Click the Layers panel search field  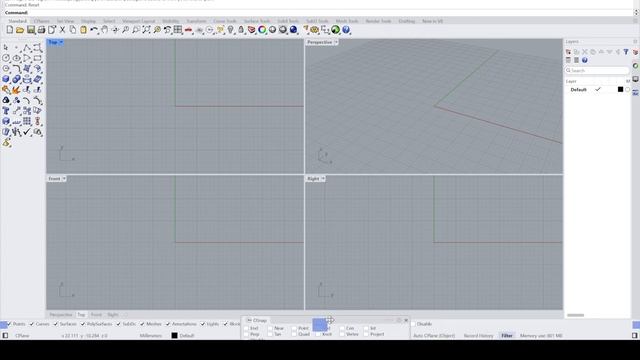597,71
